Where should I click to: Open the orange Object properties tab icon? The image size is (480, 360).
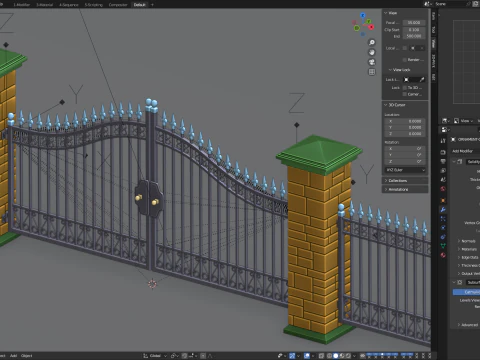click(x=443, y=200)
